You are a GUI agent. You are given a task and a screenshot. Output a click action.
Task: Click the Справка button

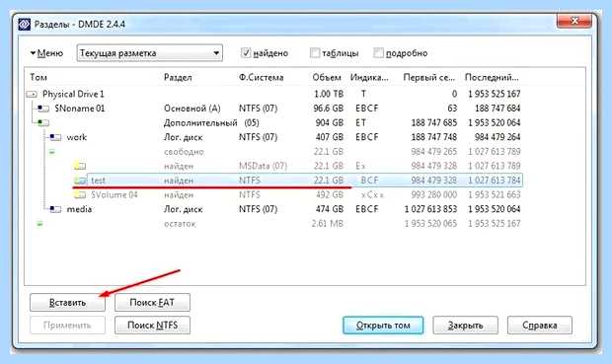[539, 325]
